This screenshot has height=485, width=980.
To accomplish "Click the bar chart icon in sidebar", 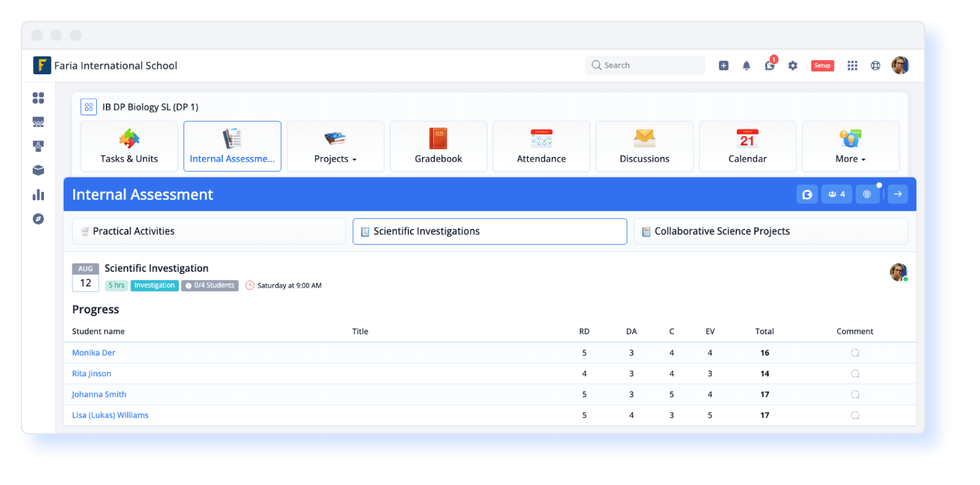I will pos(39,195).
